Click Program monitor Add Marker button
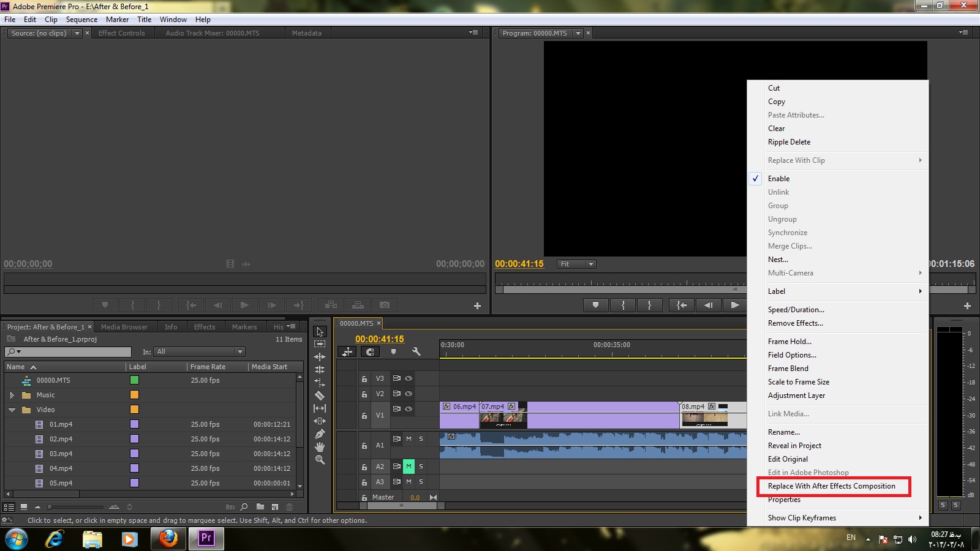The image size is (980, 551). [x=595, y=305]
